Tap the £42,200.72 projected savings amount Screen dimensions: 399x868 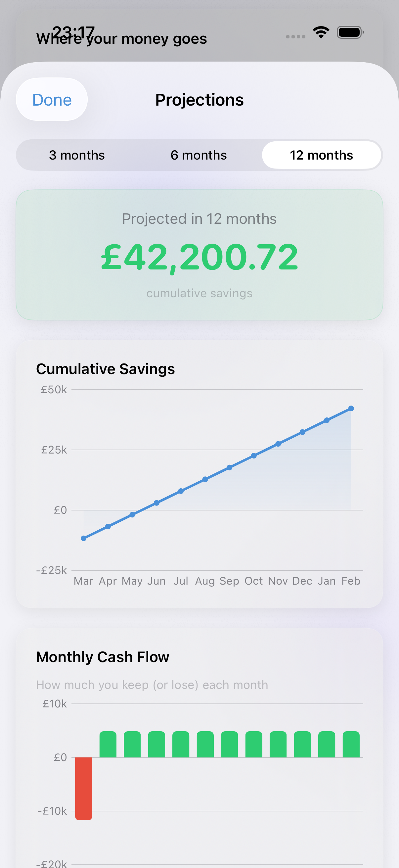tap(199, 258)
